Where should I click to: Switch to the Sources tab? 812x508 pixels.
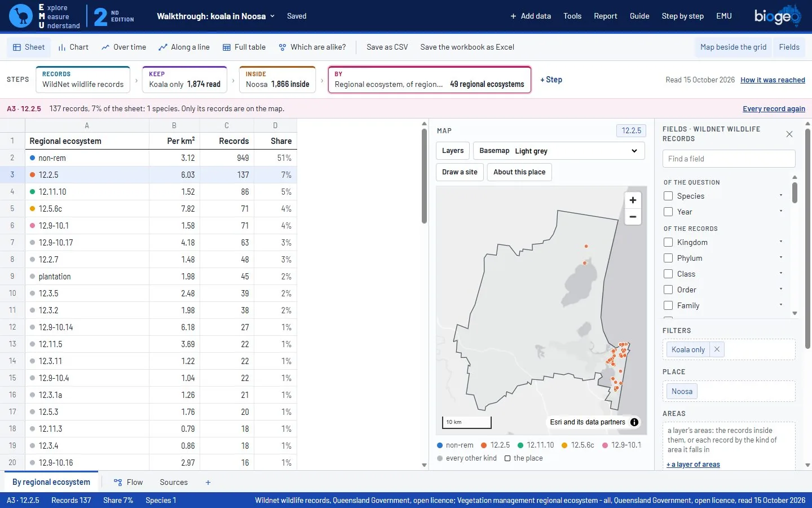(174, 483)
